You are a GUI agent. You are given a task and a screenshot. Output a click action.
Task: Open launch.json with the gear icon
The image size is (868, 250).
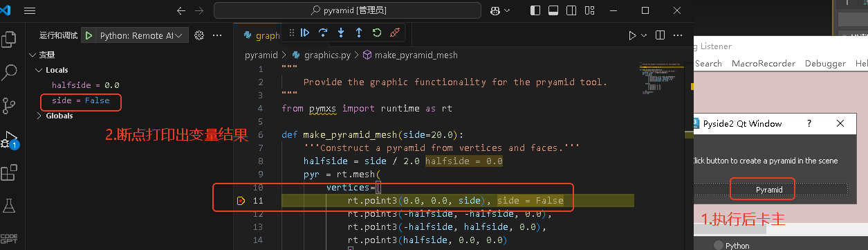click(199, 35)
